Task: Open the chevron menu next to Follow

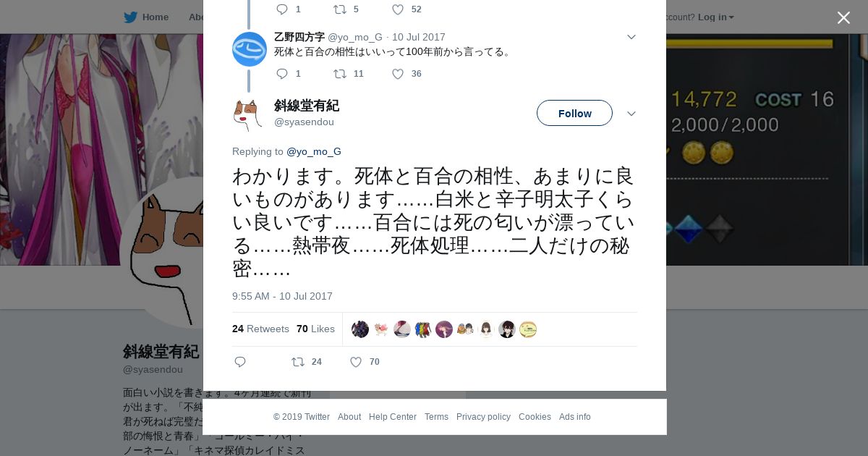Action: click(631, 114)
